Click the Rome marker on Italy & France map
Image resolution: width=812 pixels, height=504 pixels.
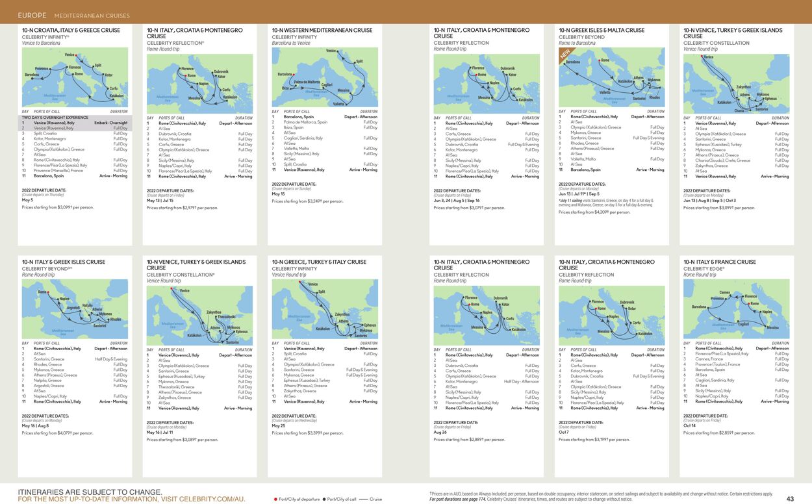pyautogui.click(x=749, y=304)
